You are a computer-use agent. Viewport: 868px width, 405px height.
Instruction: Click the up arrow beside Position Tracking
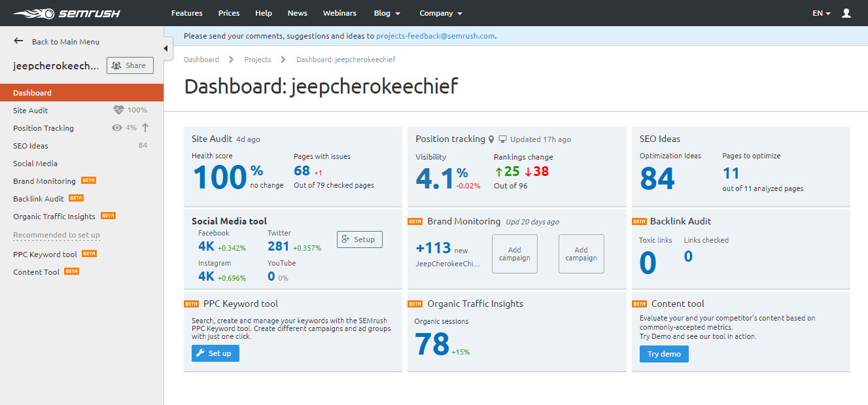tap(145, 128)
